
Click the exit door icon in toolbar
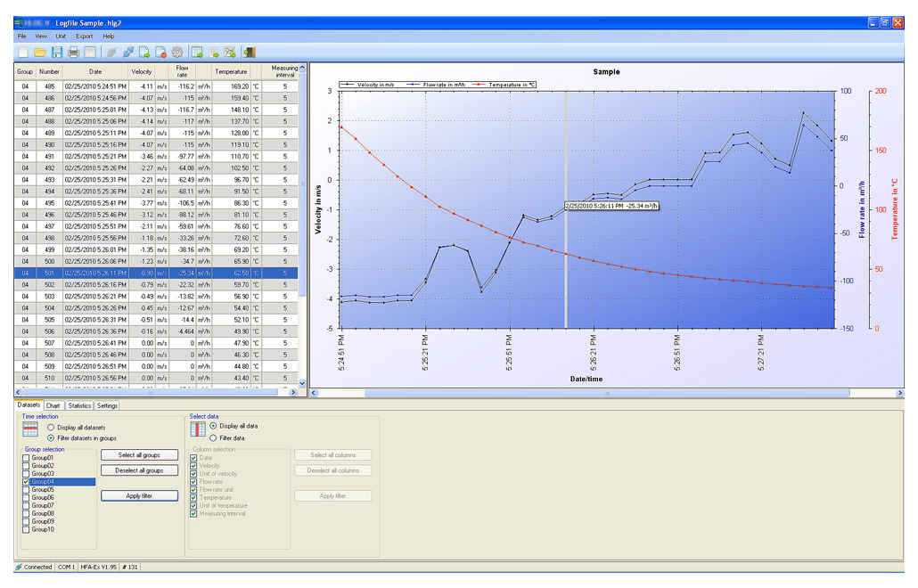[250, 53]
